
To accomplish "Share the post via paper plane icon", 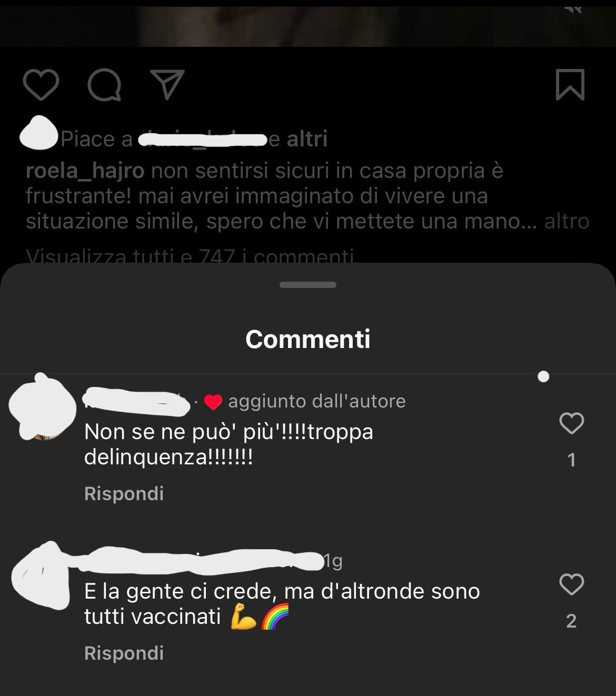I will [167, 84].
